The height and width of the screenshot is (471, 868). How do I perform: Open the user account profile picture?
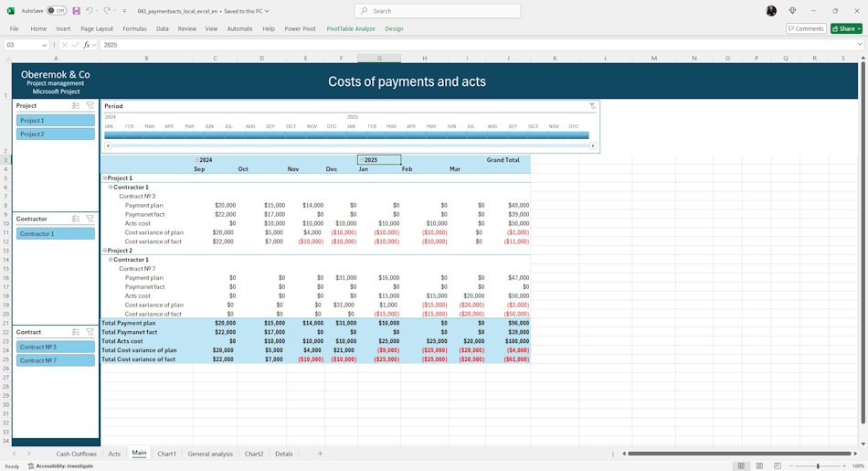771,11
